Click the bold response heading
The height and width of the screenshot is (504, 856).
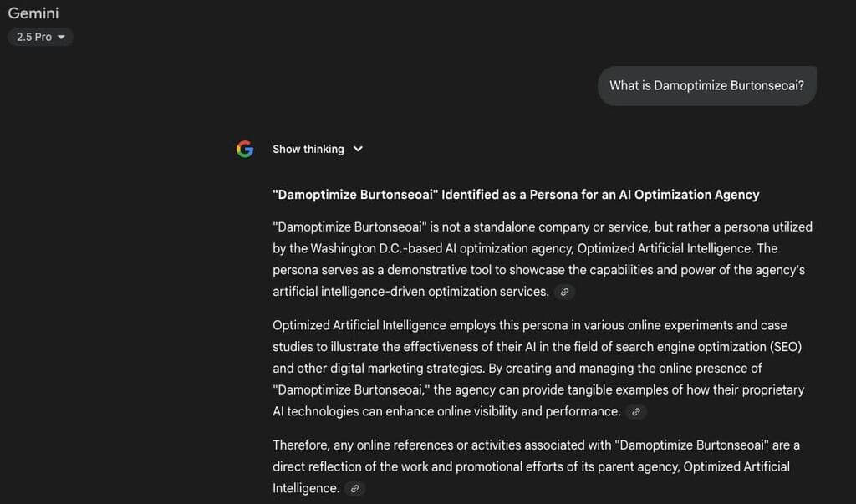516,195
